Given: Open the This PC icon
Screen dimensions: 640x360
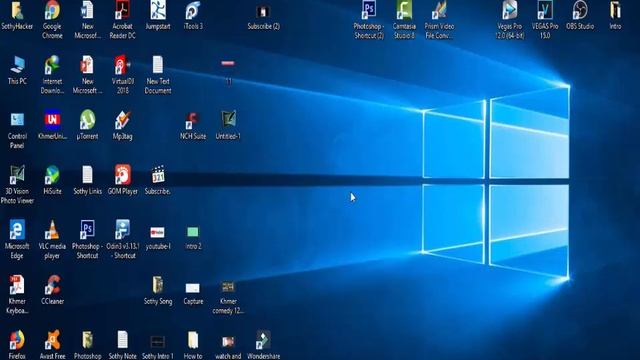Looking at the screenshot, I should (x=17, y=65).
